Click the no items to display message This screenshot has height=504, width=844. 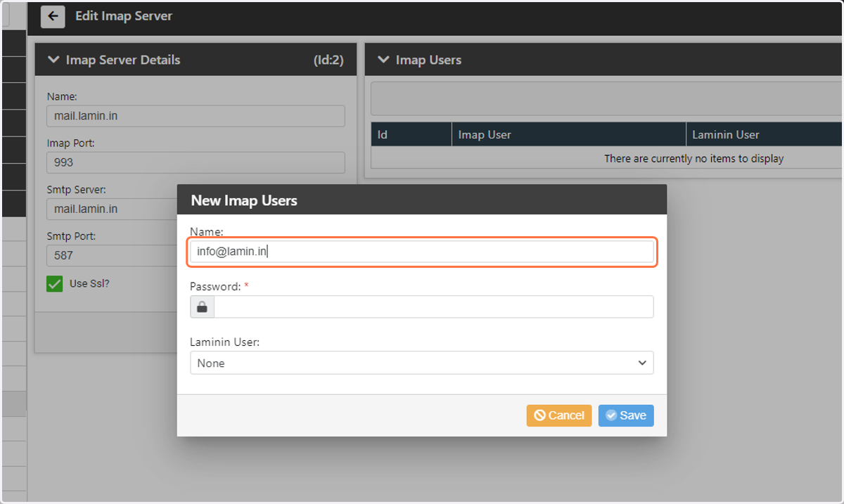[693, 159]
